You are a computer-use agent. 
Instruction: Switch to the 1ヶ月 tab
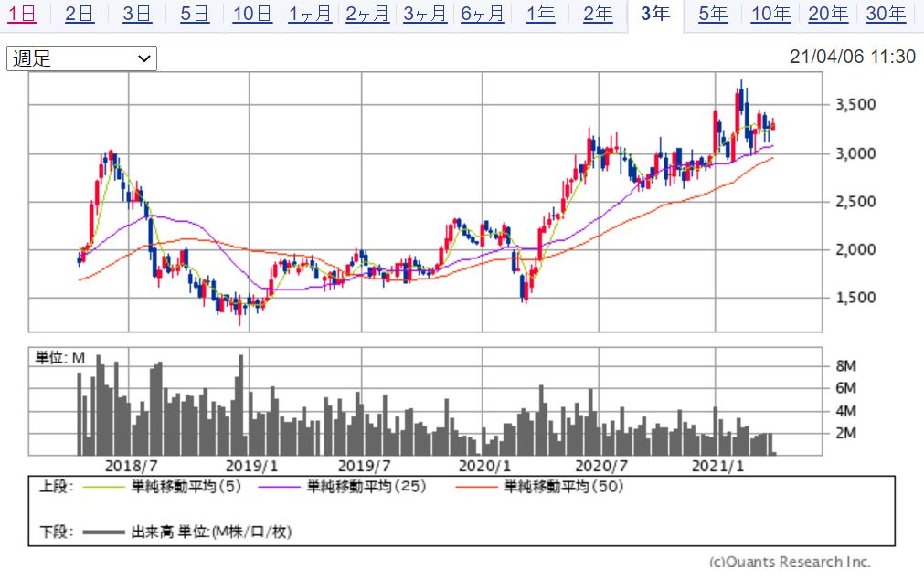point(310,14)
